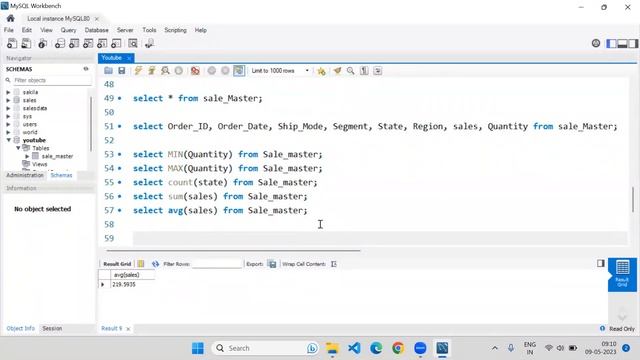Screen dimensions: 640x360
Task: Toggle Wrap Cell Content icon
Action: click(334, 264)
